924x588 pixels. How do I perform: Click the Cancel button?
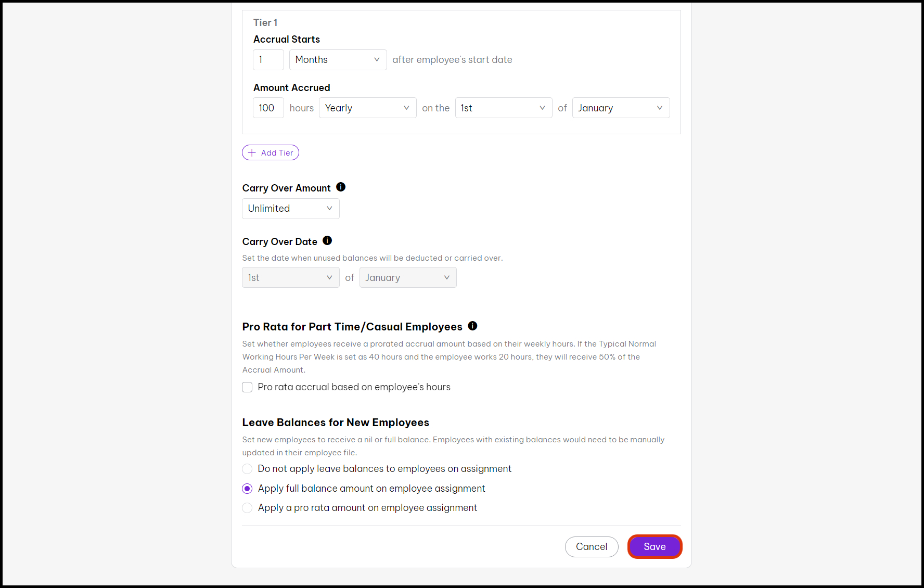[x=592, y=547]
